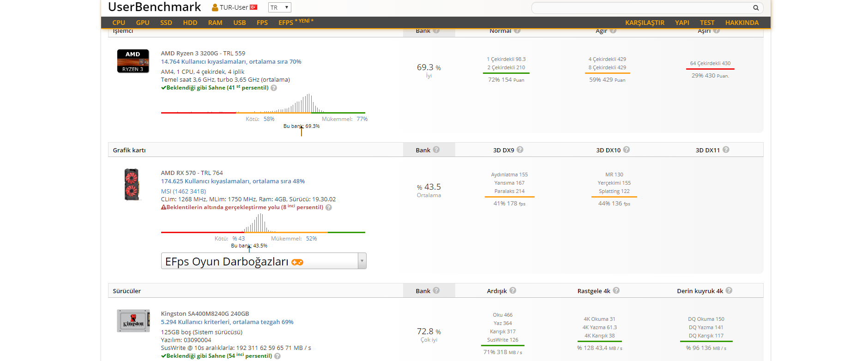868x361 pixels.
Task: Open 5.294 Kullanıcı kriterleri link
Action: click(x=227, y=322)
